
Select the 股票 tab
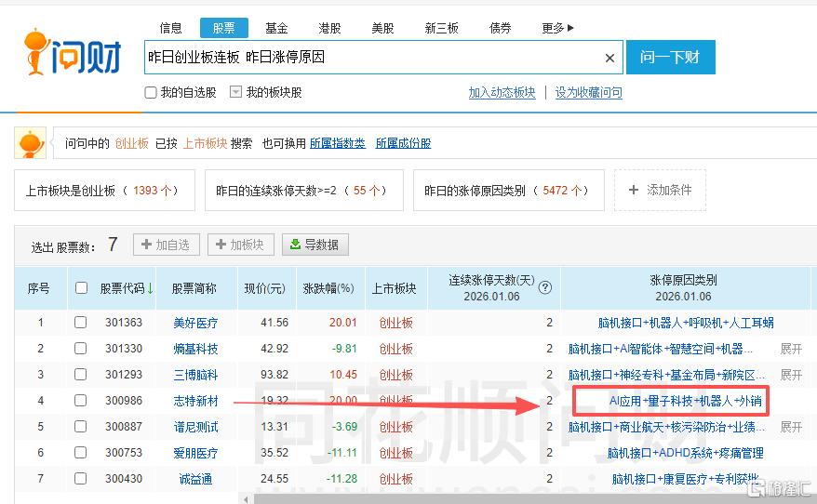click(224, 28)
